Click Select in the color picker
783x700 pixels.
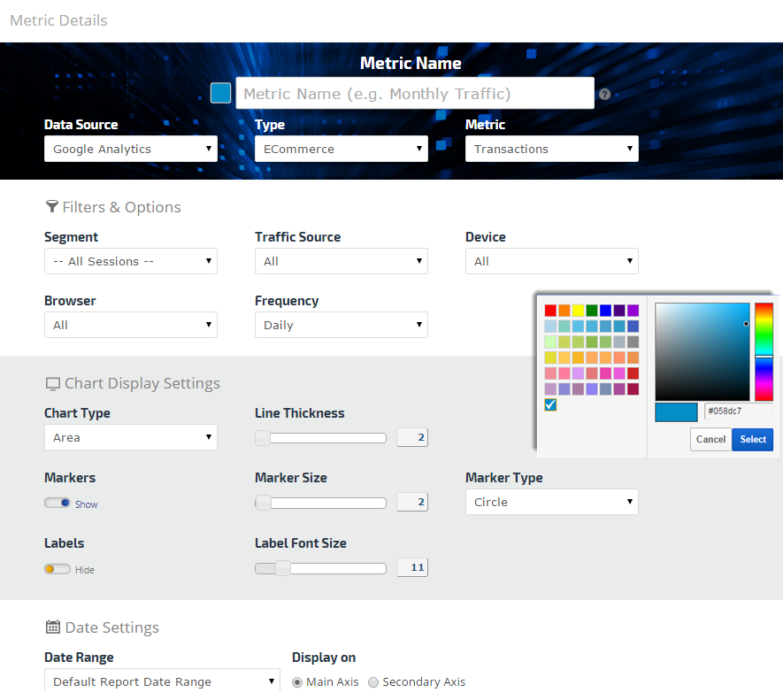[753, 439]
